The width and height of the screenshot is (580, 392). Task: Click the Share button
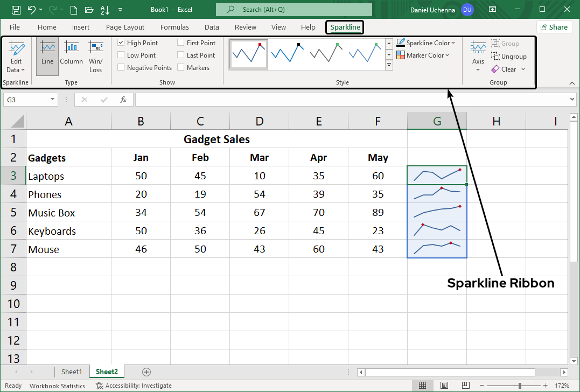pyautogui.click(x=554, y=26)
